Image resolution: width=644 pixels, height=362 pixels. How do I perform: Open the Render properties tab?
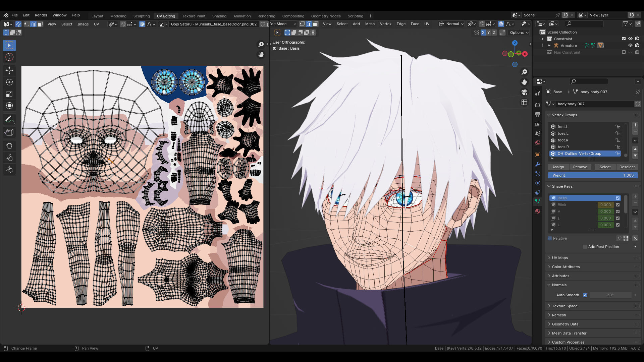[538, 105]
